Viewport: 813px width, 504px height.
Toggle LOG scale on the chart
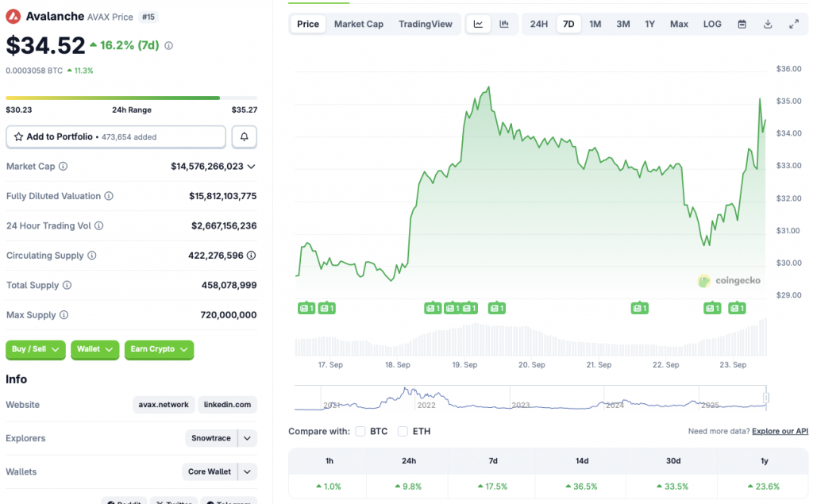point(712,24)
